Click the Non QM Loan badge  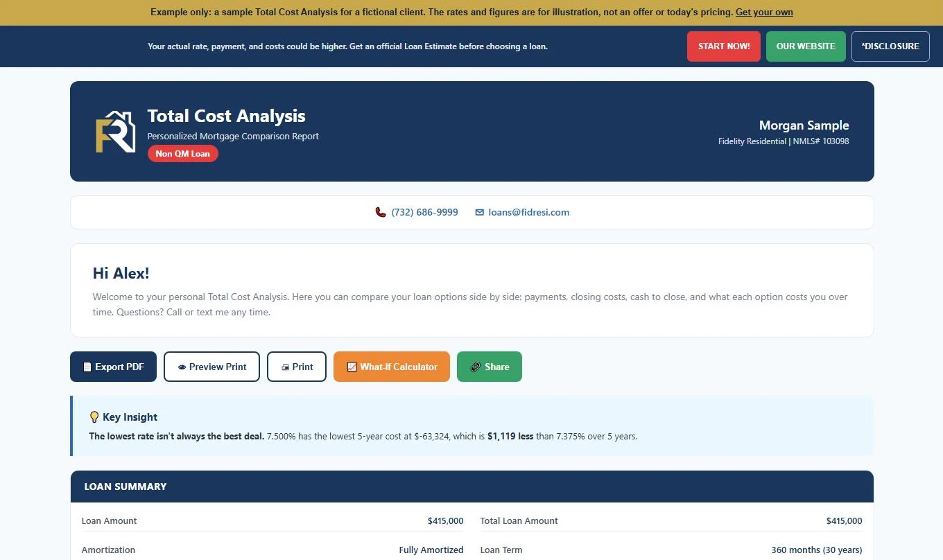point(182,154)
